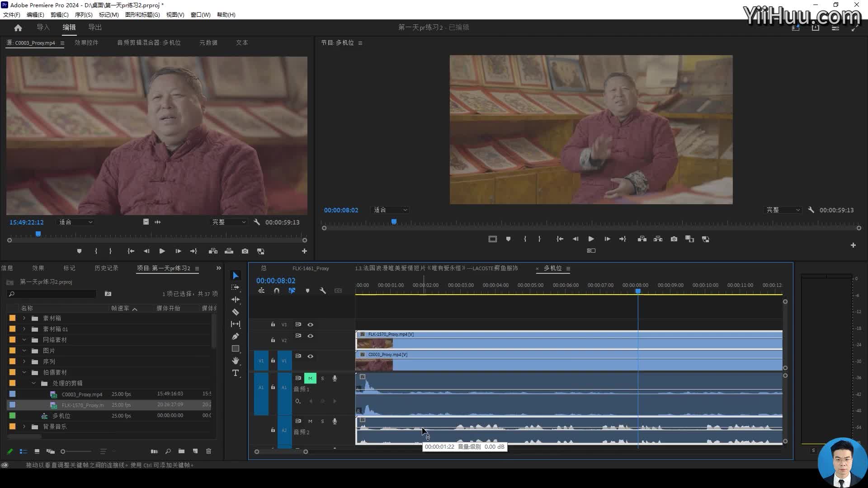Screen dimensions: 868x488
Task: Open program monitor zoom dropdown 适合
Action: tap(390, 210)
